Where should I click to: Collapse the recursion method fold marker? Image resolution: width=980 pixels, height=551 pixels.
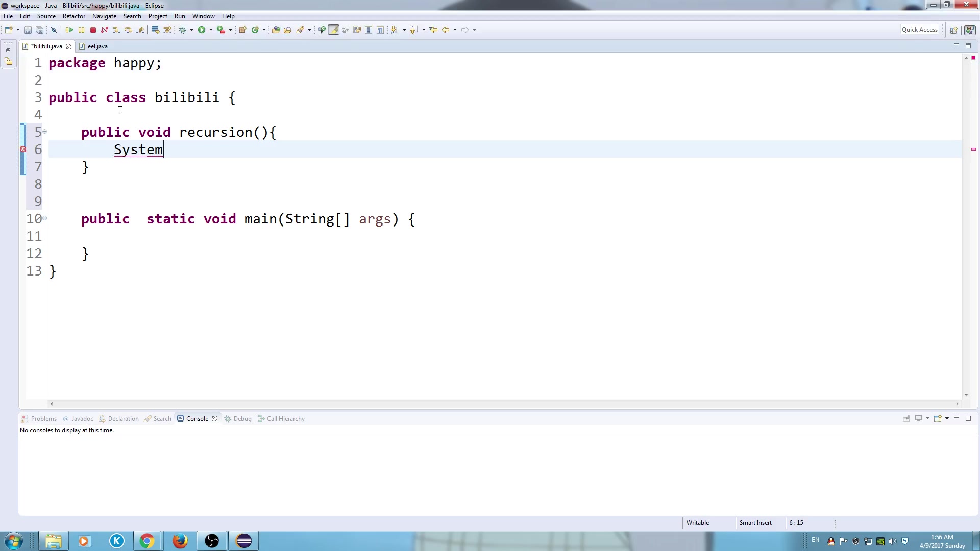(45, 132)
